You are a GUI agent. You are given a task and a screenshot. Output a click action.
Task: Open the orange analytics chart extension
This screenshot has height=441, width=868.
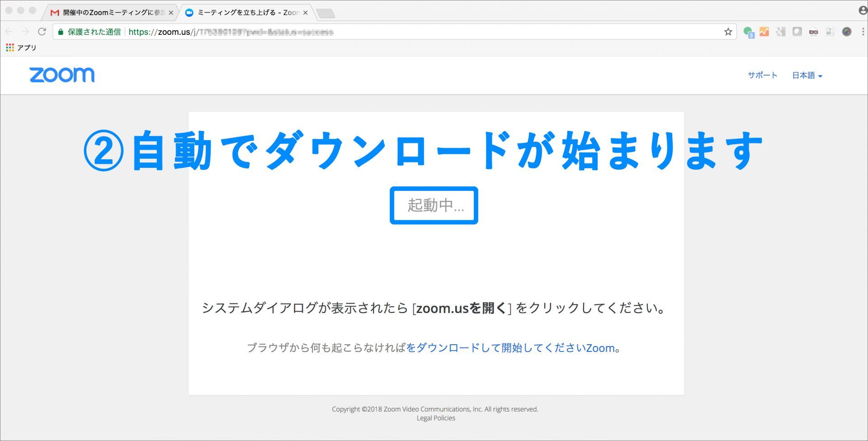coord(764,32)
